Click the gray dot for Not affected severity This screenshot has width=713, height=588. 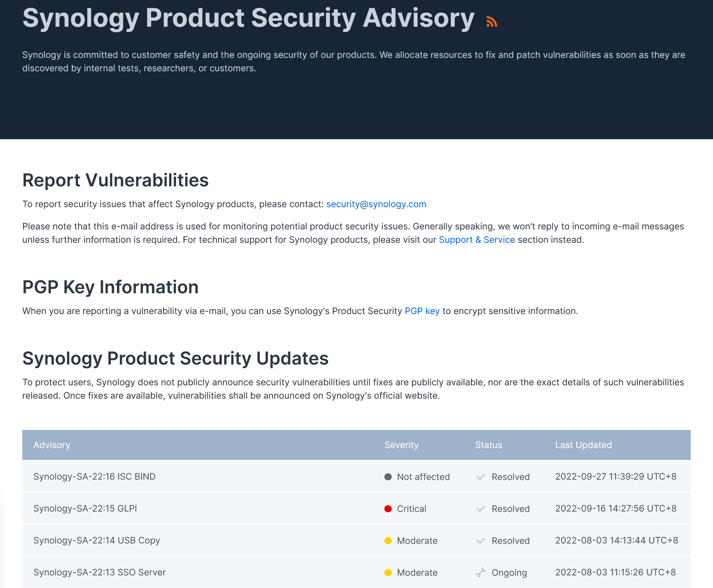388,477
